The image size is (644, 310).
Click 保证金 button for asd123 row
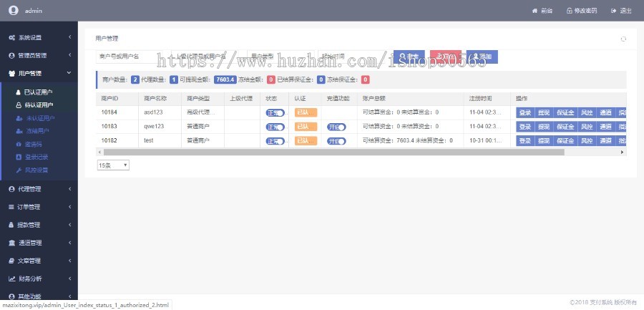click(x=565, y=113)
